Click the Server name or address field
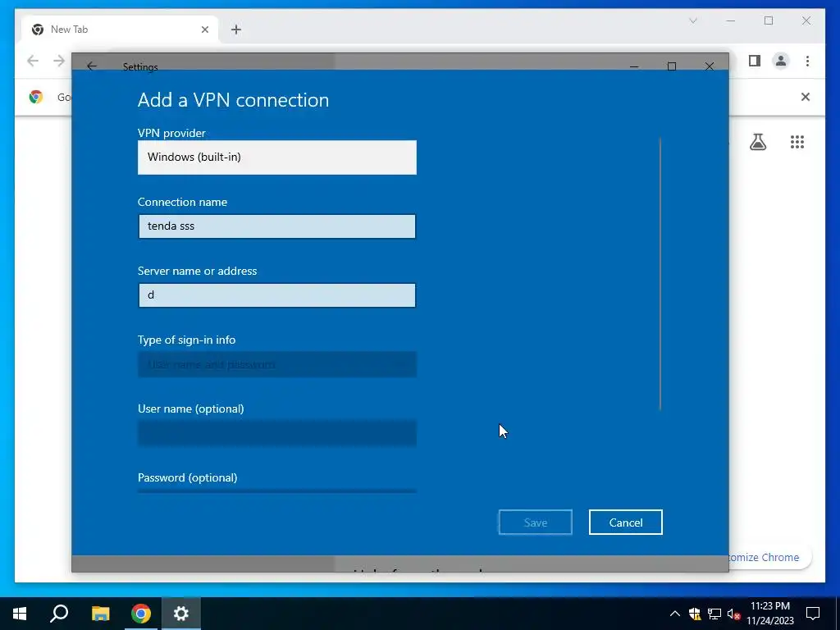This screenshot has width=840, height=630. [x=277, y=295]
